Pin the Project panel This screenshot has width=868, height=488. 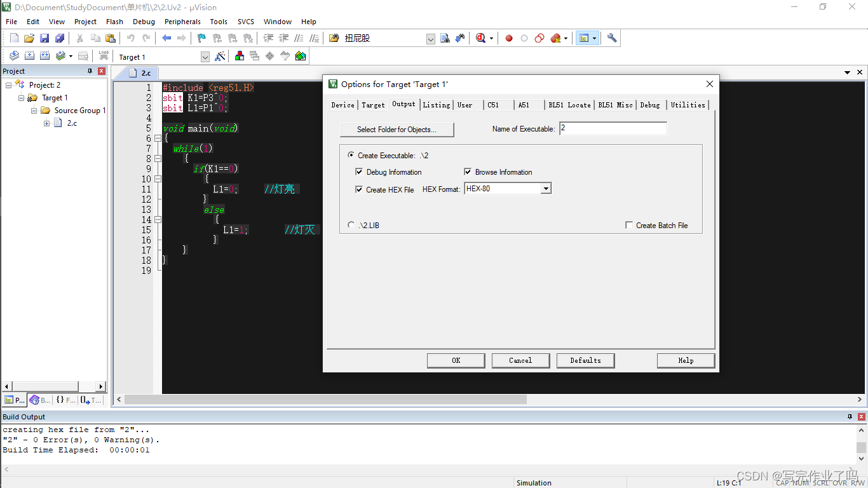[x=90, y=71]
